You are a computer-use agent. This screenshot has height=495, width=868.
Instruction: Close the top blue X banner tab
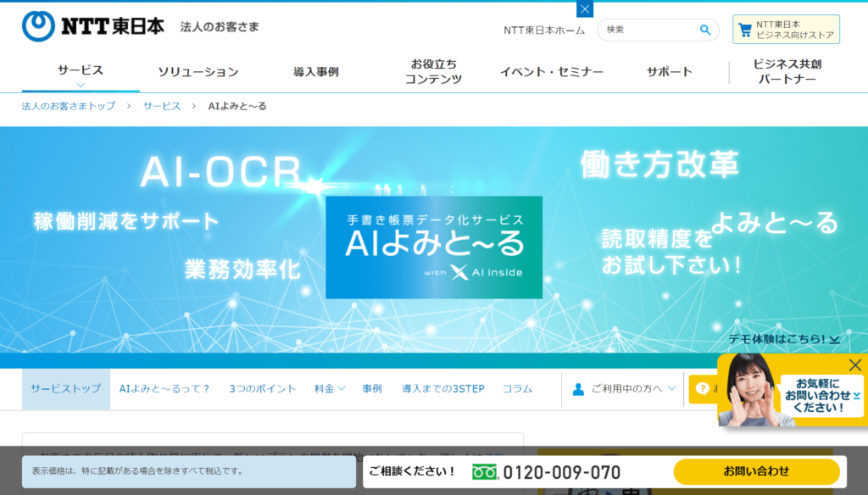click(585, 8)
